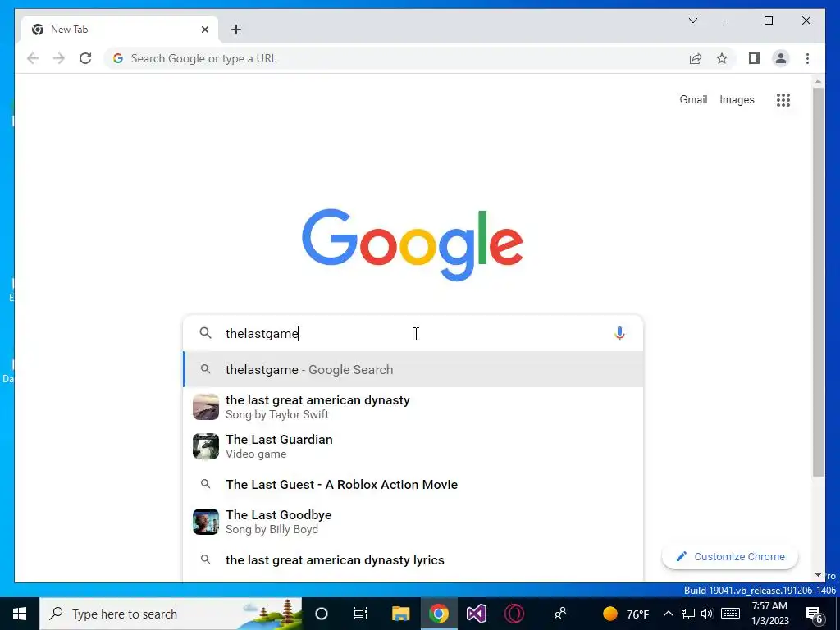This screenshot has height=630, width=840.
Task: Open the Windows Start menu
Action: 20,614
